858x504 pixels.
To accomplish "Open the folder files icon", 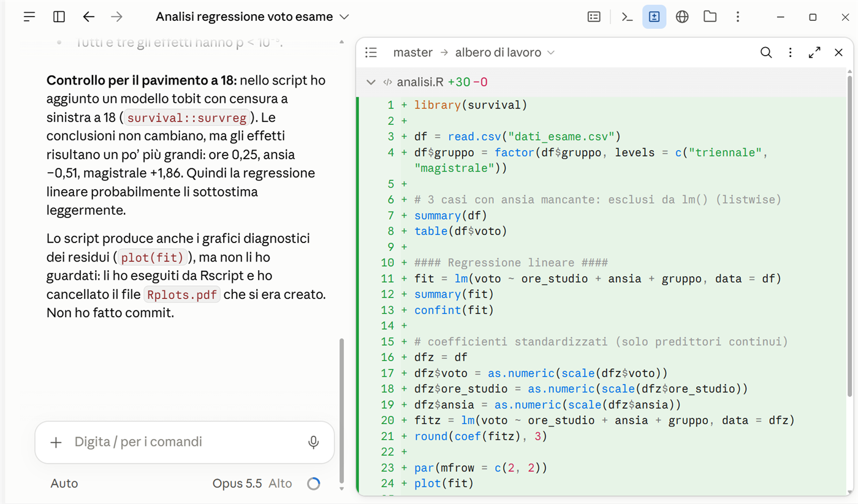I will pyautogui.click(x=710, y=17).
